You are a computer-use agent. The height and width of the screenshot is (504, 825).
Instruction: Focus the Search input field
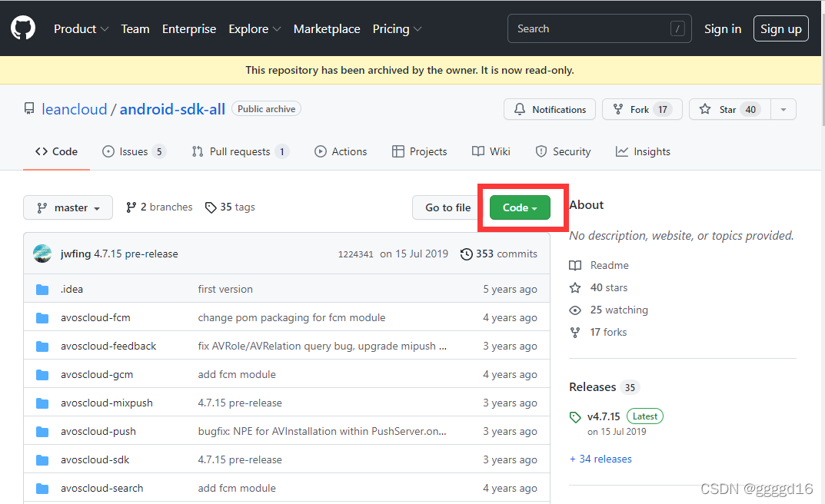(x=599, y=28)
